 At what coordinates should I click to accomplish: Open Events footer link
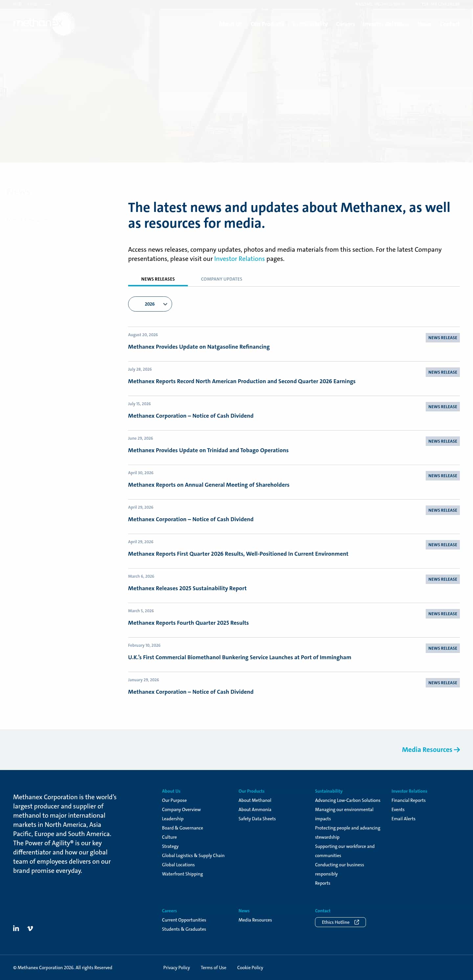[398, 809]
